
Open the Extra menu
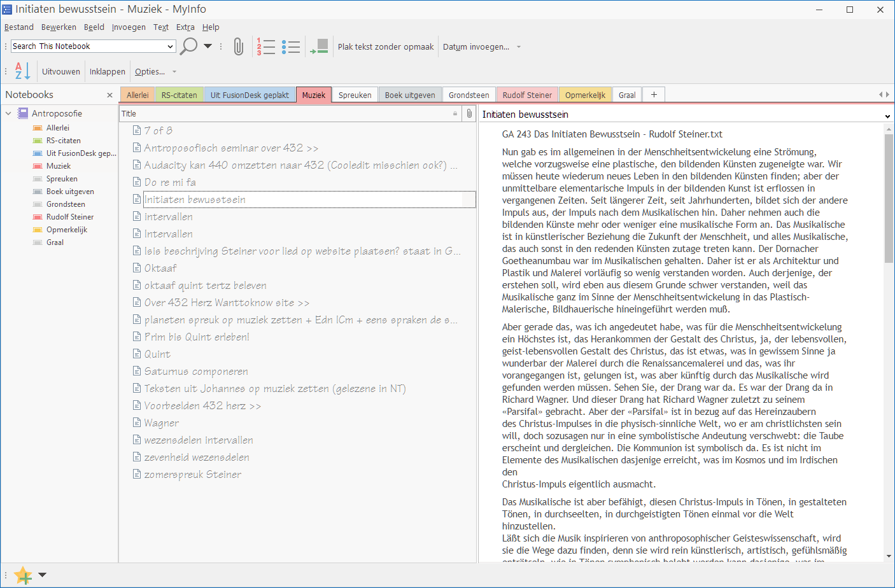(185, 27)
